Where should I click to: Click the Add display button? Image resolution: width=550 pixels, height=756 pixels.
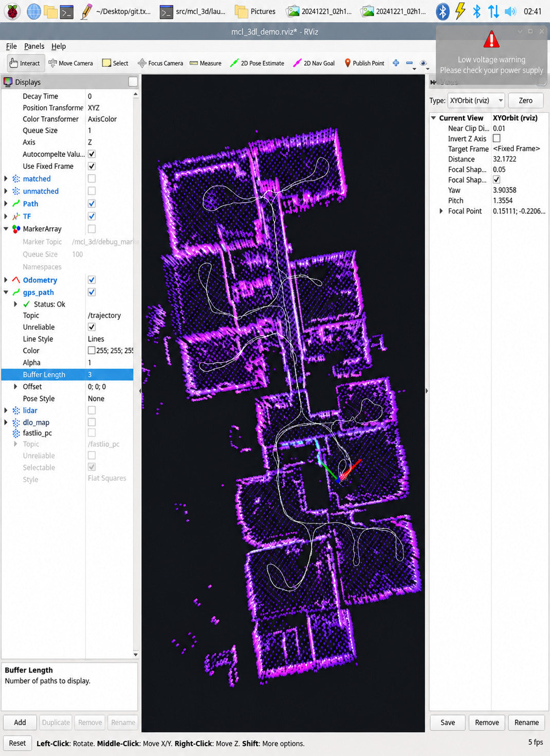(x=20, y=722)
